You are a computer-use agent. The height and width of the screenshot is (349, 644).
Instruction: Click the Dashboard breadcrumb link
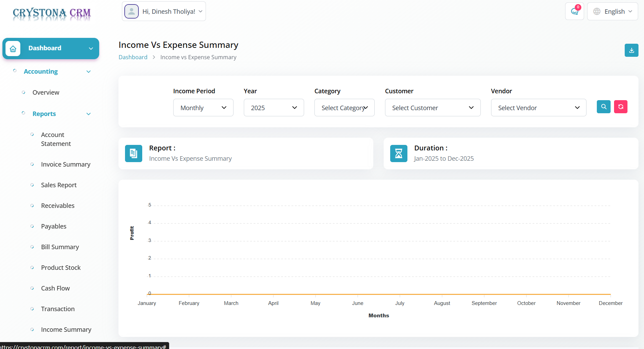[133, 57]
